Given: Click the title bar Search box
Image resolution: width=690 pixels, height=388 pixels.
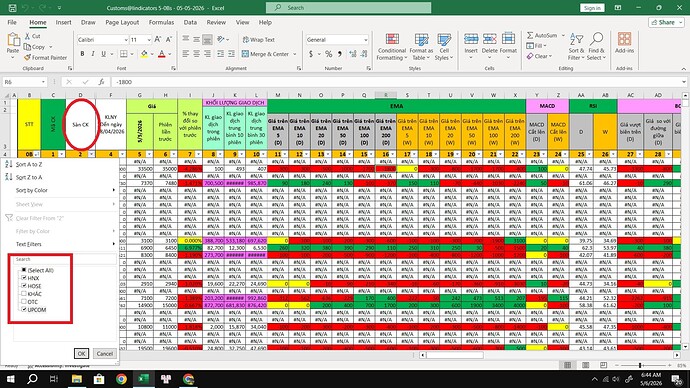Looking at the screenshot, I should tap(349, 7).
